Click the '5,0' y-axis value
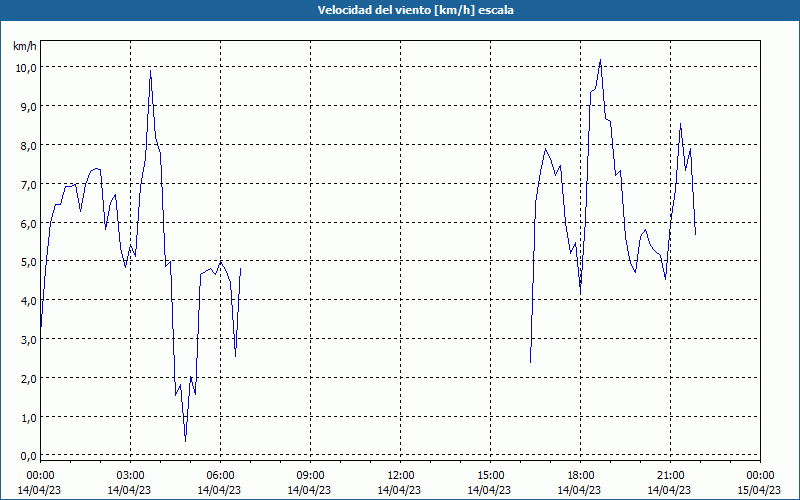This screenshot has width=800, height=500. [x=28, y=262]
